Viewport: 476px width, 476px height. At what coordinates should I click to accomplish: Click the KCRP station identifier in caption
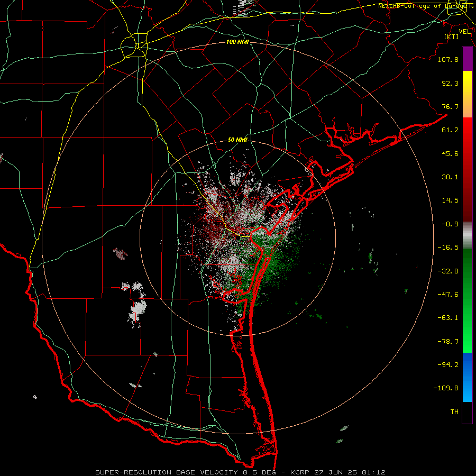point(301,472)
